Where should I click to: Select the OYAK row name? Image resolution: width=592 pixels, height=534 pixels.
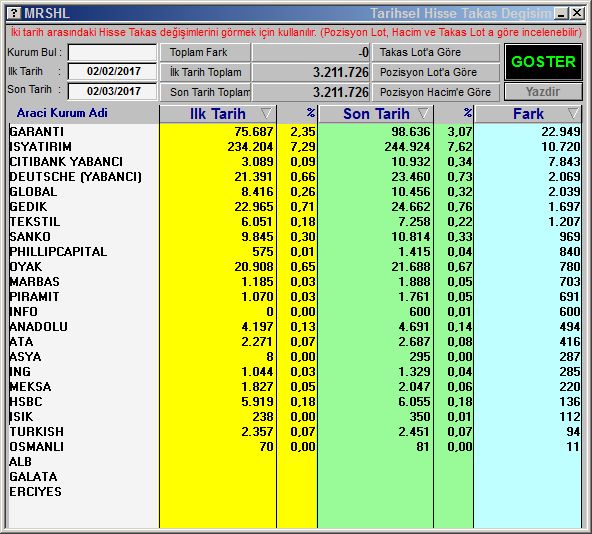pyautogui.click(x=26, y=267)
